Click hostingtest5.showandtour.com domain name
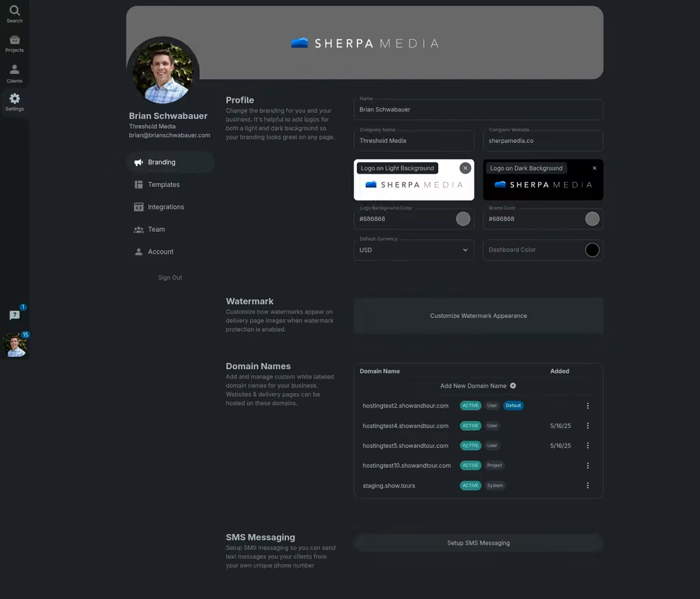Screen dimensions: 700x599 coord(405,446)
